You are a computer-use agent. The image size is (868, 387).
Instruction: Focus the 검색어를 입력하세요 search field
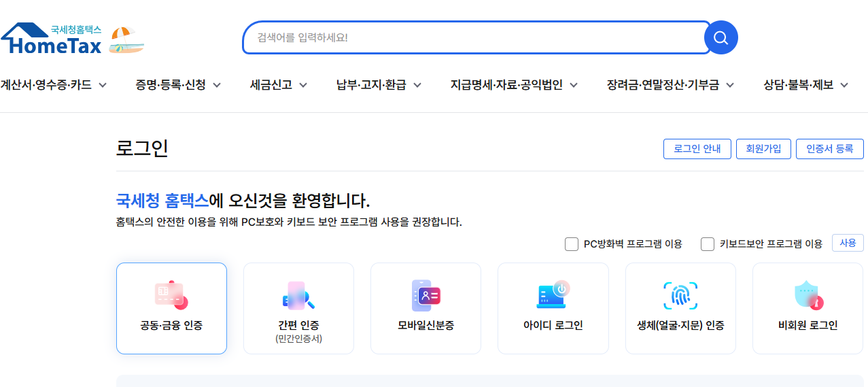(476, 37)
